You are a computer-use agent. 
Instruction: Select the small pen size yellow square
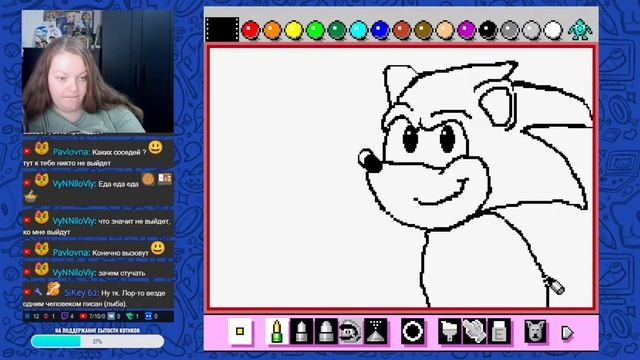pyautogui.click(x=240, y=331)
